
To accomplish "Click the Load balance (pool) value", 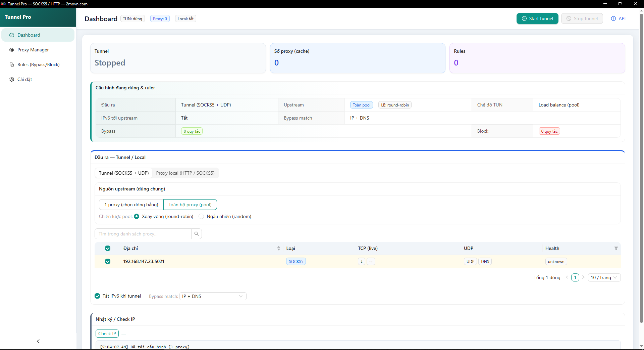I will (559, 105).
